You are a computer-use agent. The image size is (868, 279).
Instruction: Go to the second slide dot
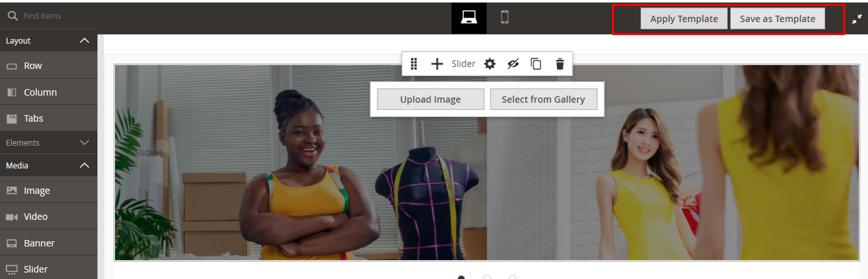[487, 278]
